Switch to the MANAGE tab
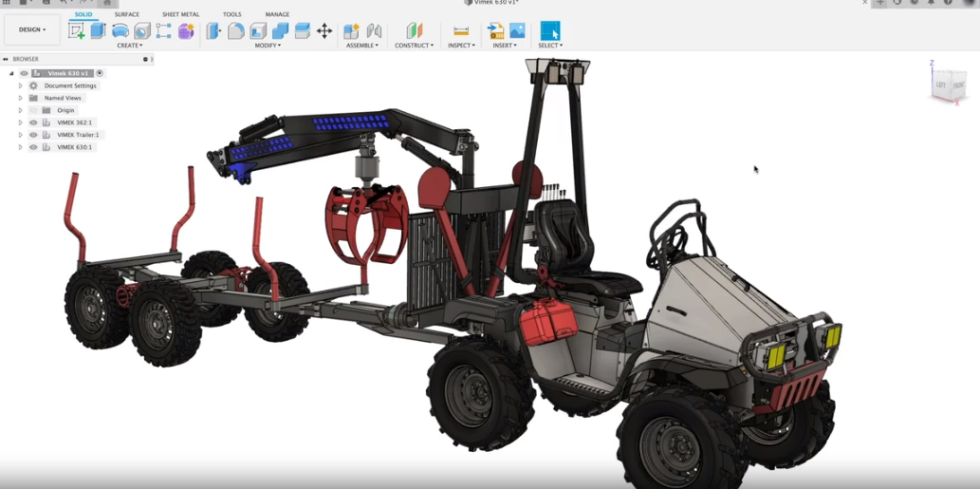Viewport: 980px width, 489px height. [277, 14]
